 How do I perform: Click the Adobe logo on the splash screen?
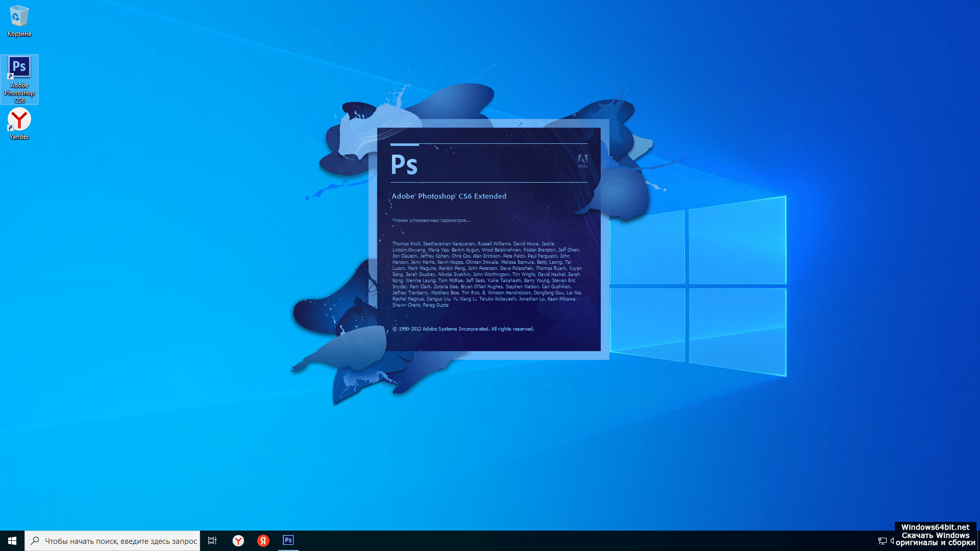coord(582,161)
